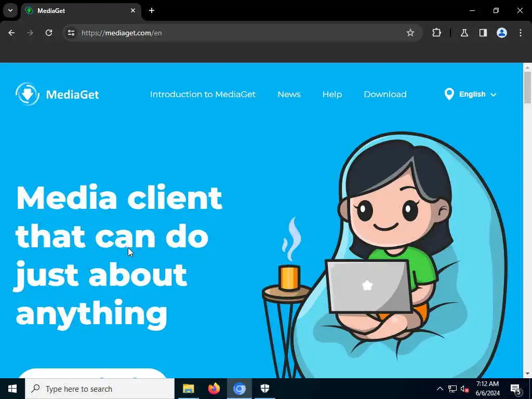View site information icon in address bar

[71, 33]
